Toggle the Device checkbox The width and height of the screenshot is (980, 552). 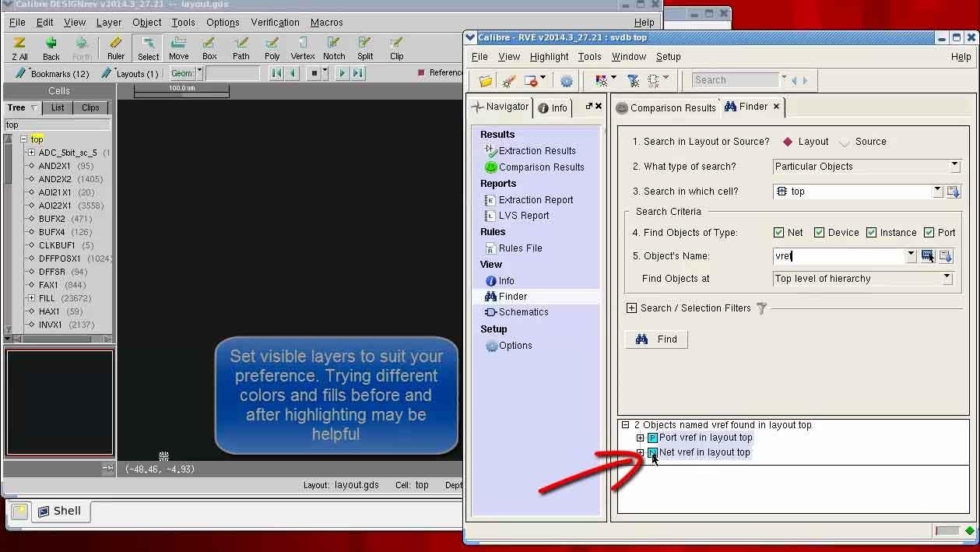(x=819, y=233)
